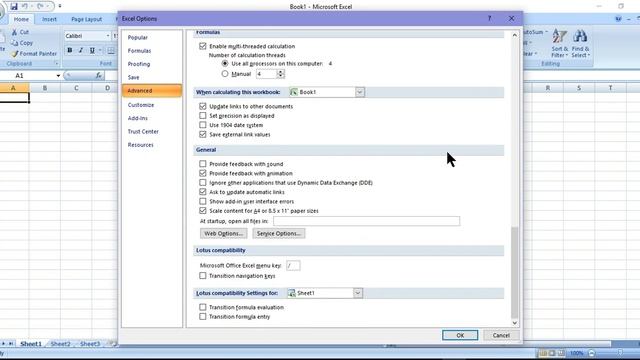This screenshot has width=640, height=360.
Task: Expand the Name Box dropdown arrow
Action: pyautogui.click(x=58, y=76)
